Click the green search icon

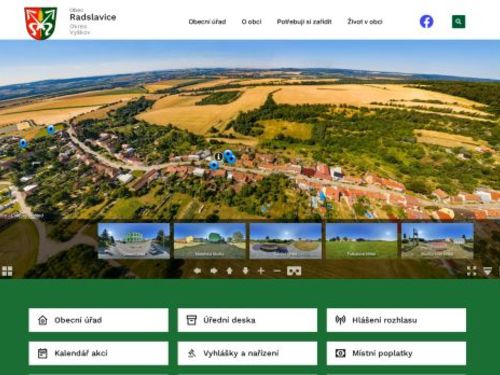(459, 22)
